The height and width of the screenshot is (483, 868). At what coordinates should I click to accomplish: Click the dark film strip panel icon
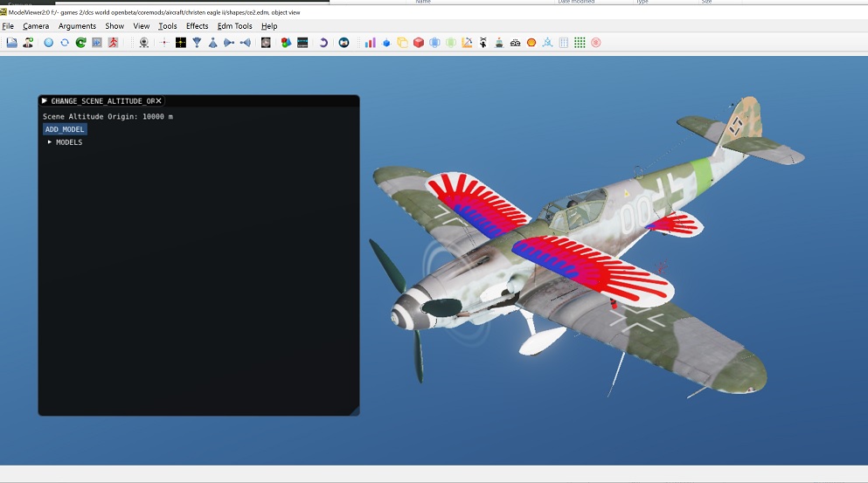[x=302, y=43]
